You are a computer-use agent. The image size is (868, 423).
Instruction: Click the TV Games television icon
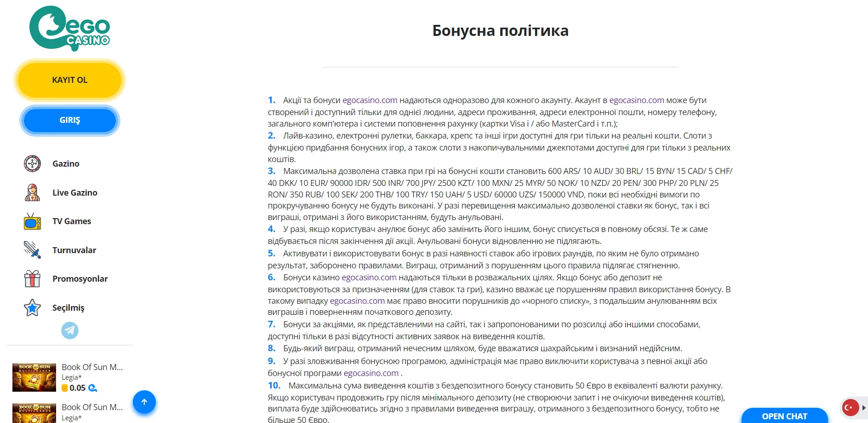coord(32,221)
